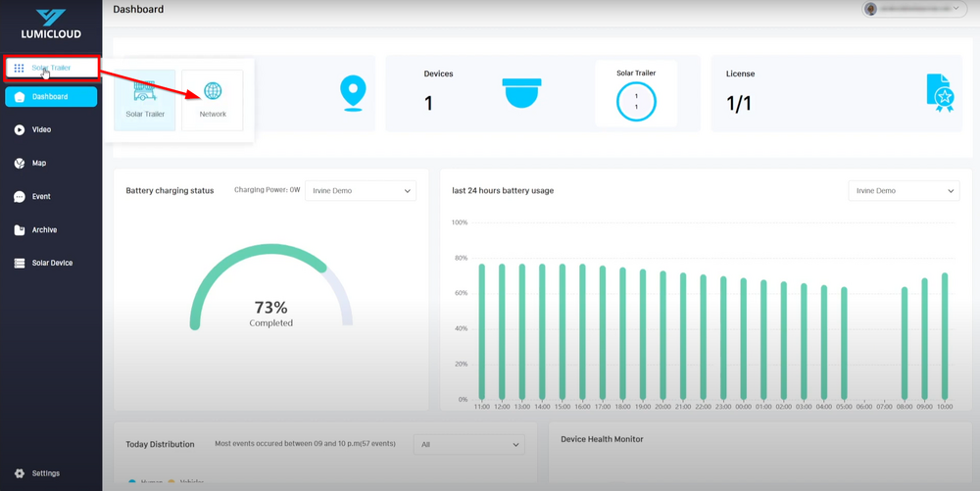Click the location pin icon
Image resolution: width=980 pixels, height=491 pixels.
click(352, 93)
